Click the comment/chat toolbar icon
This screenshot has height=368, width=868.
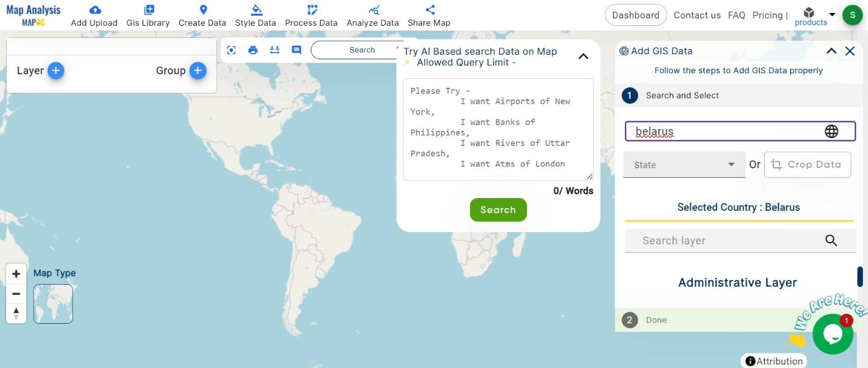pyautogui.click(x=296, y=50)
